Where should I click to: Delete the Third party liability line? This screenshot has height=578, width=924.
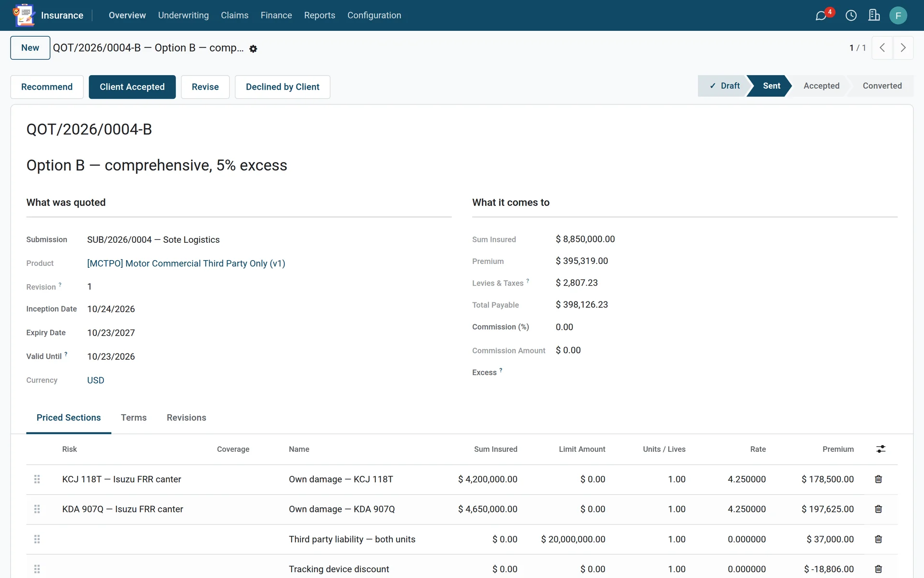click(878, 539)
